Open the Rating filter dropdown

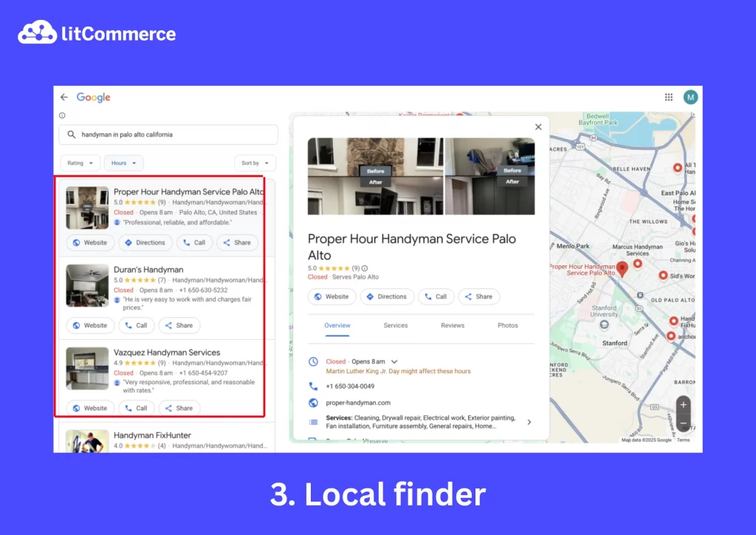pos(80,163)
